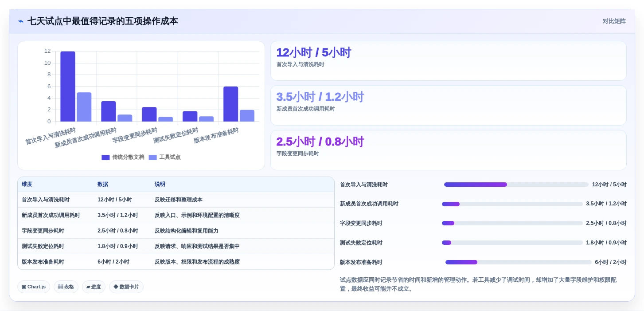Click table cell 字段变更同步耗时
Screen dimensions: 644x311
pos(43,231)
